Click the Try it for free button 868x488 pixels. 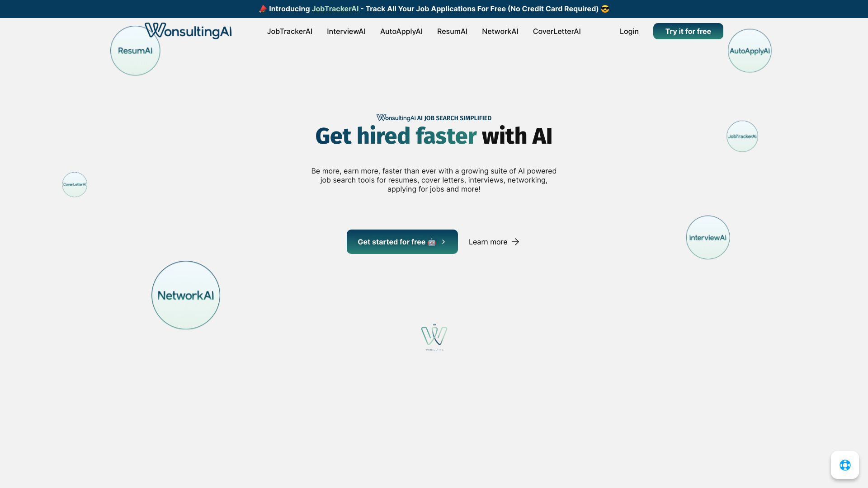click(688, 31)
